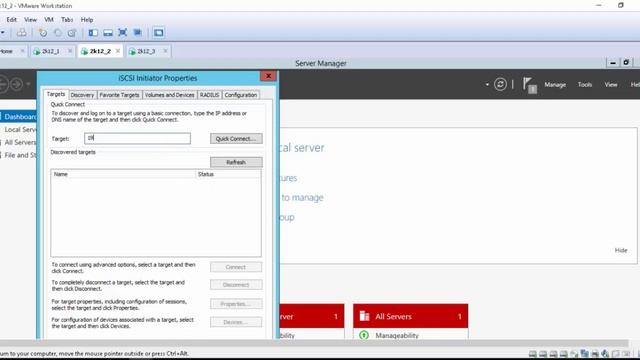The image size is (640, 360).
Task: Click the Disconnect button
Action: [236, 284]
